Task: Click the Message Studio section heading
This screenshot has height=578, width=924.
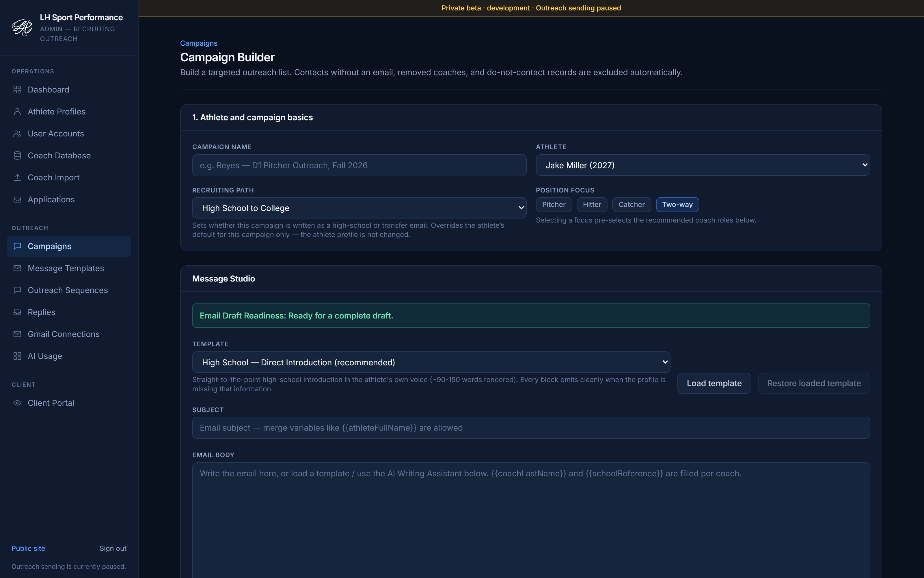Action: click(224, 279)
